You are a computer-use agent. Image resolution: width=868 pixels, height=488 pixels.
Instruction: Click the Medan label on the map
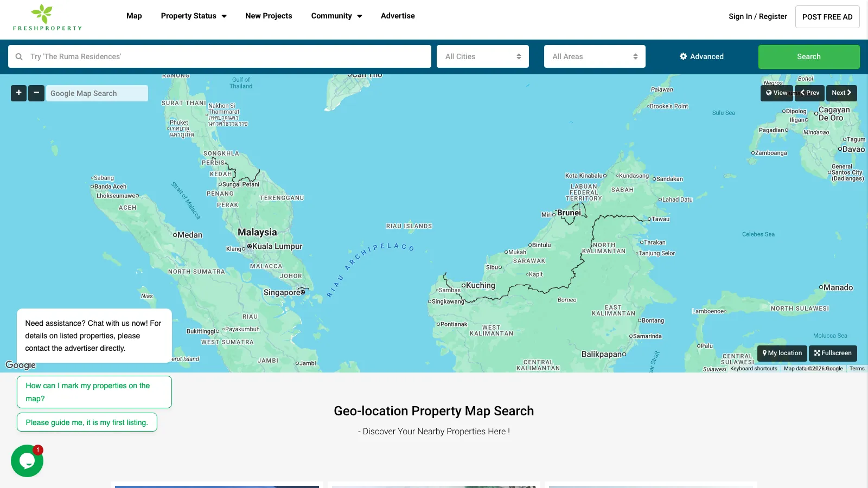189,235
